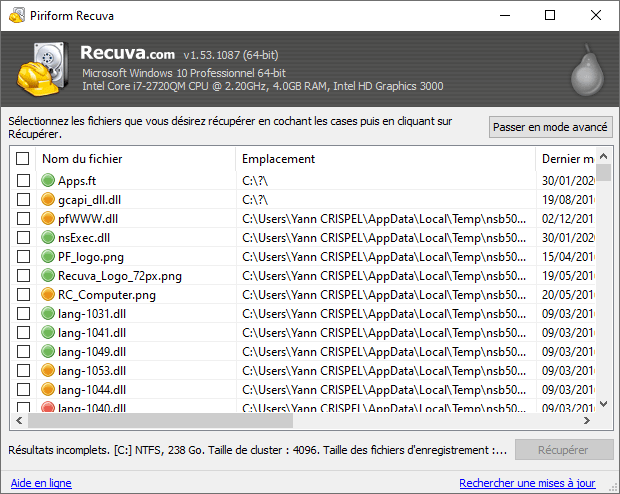The height and width of the screenshot is (494, 620).
Task: Sort by Nom du fichier column header
Action: click(136, 159)
